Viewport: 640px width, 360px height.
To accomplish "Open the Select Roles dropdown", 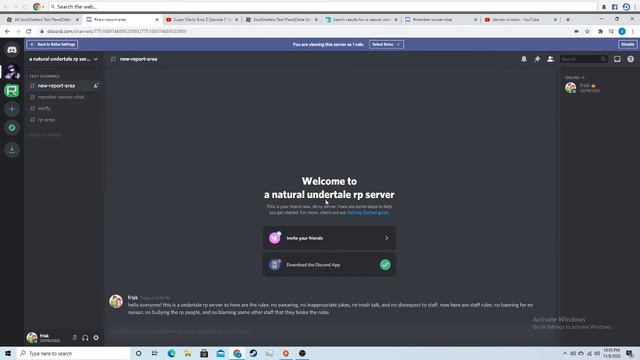I will click(386, 44).
